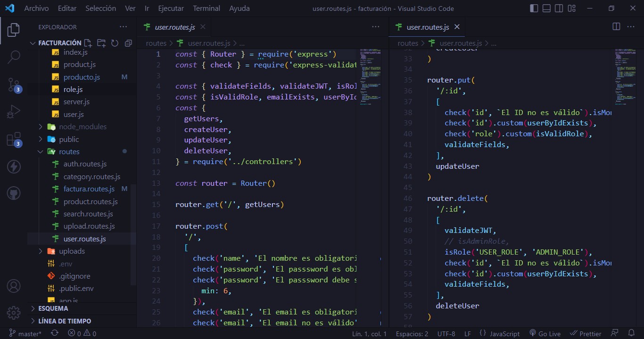Open more actions for right editor group
The image size is (644, 339).
630,27
